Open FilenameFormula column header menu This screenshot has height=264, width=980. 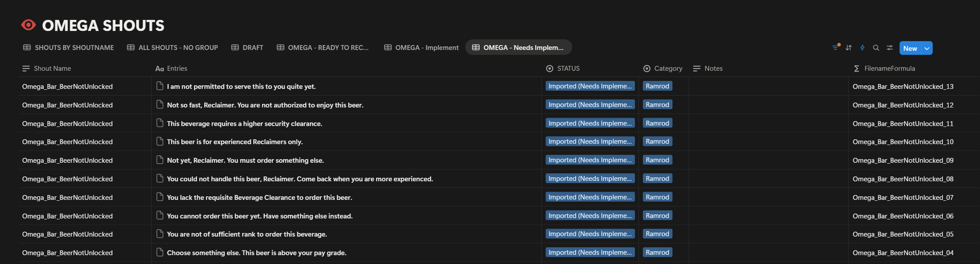point(885,69)
